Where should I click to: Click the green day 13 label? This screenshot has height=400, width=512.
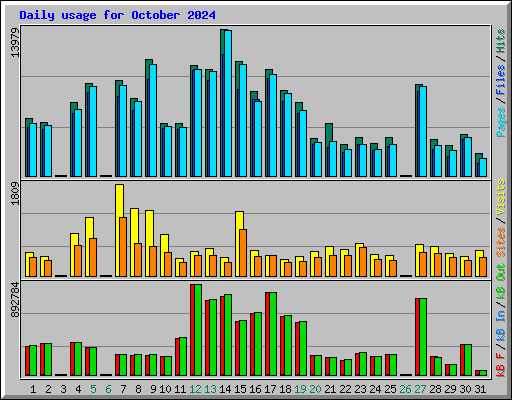[210, 389]
